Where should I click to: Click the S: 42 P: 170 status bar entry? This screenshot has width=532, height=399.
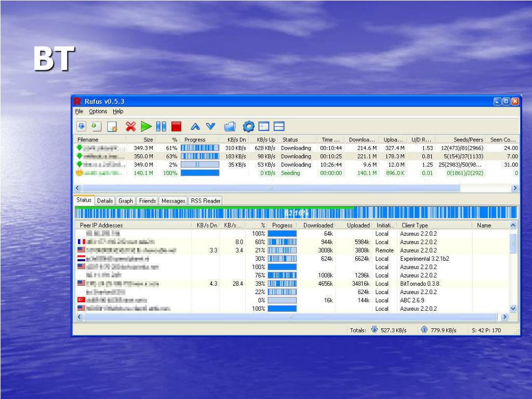pyautogui.click(x=486, y=330)
